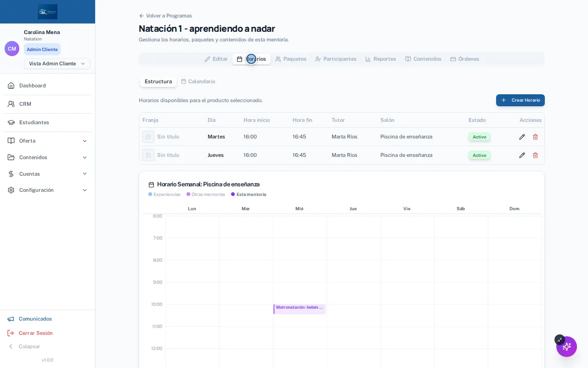Expand the Contenidos sidebar section
Screen dimensions: 588x368
(x=48, y=157)
